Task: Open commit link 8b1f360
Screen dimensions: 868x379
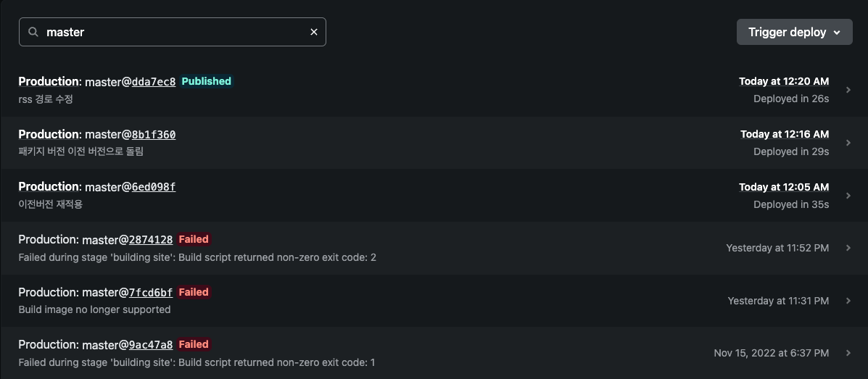Action: pos(153,135)
